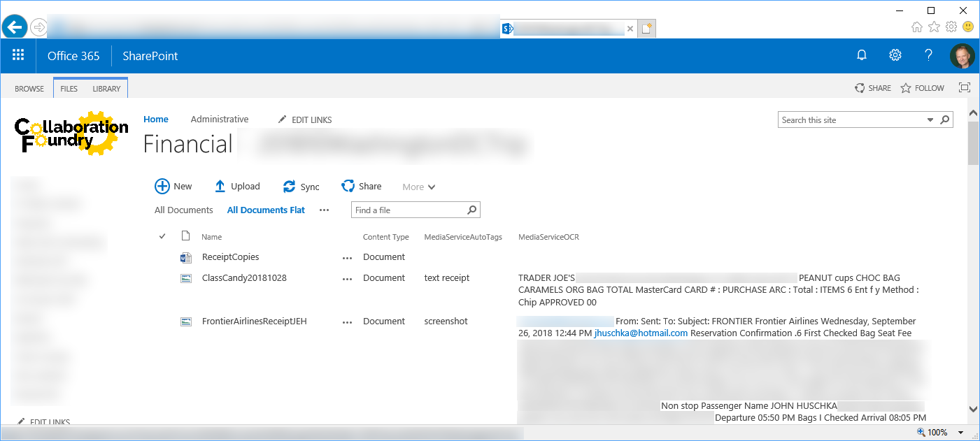Switch to the LIBRARY ribbon tab
Viewport: 980px width, 441px height.
106,89
